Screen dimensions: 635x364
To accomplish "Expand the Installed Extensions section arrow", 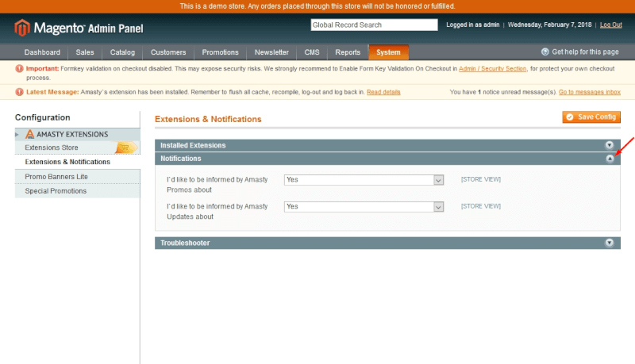I will pyautogui.click(x=610, y=145).
